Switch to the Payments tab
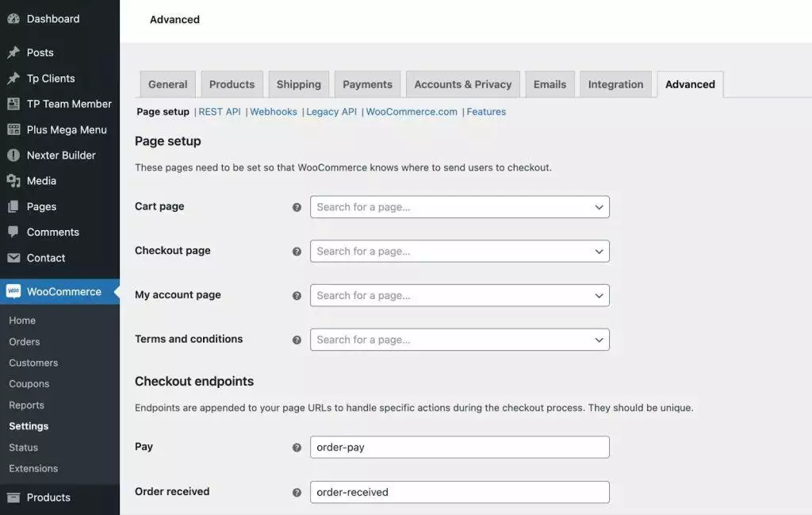Viewport: 812px width, 515px height. [366, 83]
